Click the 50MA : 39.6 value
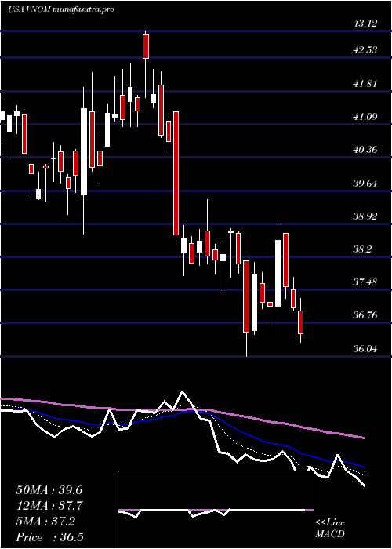 (49, 490)
